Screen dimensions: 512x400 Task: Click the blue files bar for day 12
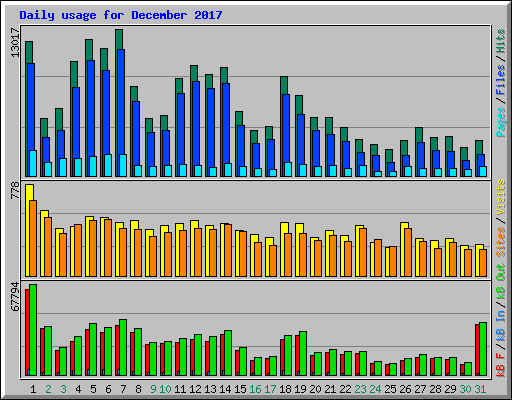point(196,123)
